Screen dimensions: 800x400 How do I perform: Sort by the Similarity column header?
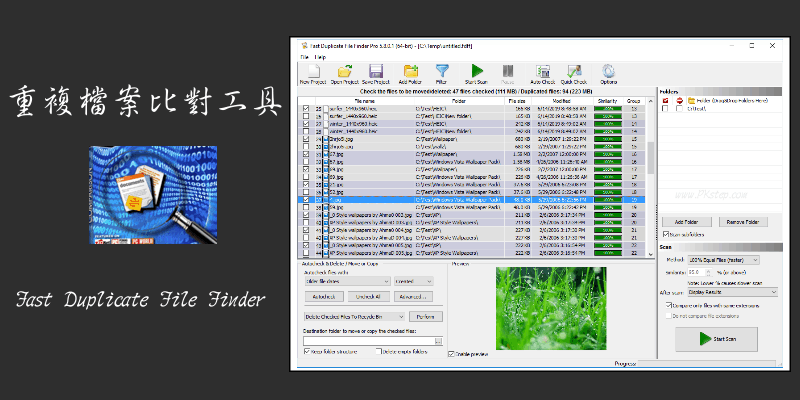click(x=608, y=101)
